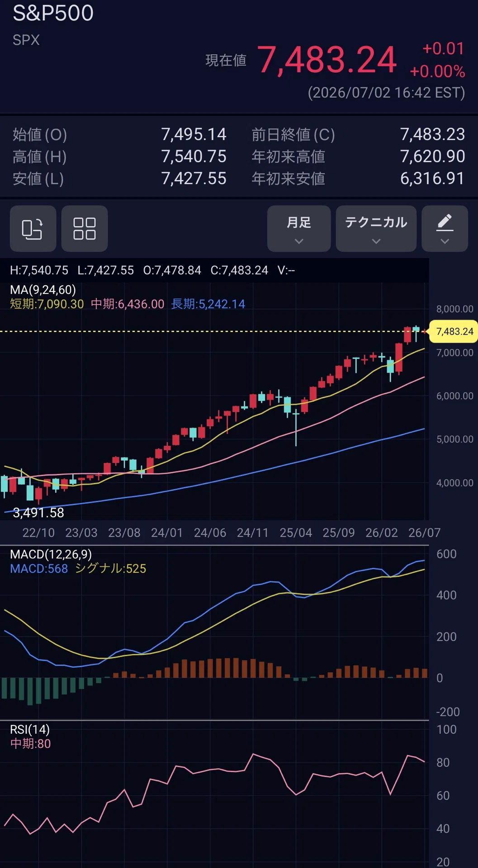Select the MA(9,24,60) indicator label
This screenshot has width=478, height=868.
[43, 290]
